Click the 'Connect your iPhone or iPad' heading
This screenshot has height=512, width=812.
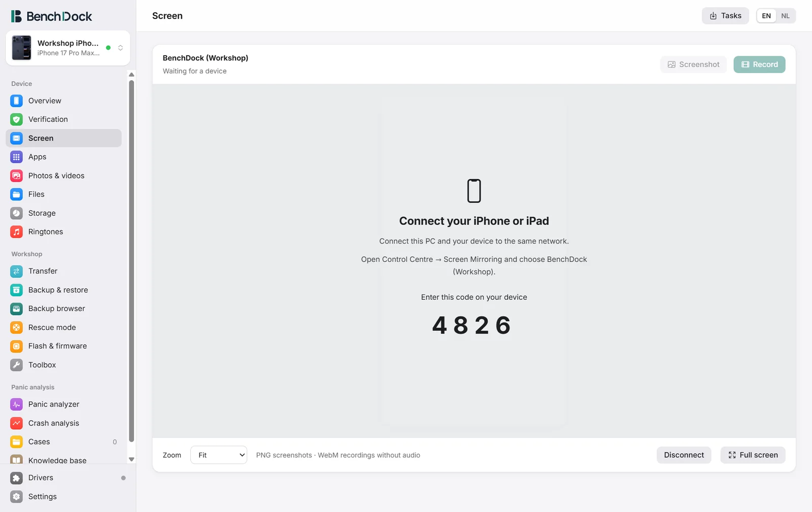pos(474,221)
